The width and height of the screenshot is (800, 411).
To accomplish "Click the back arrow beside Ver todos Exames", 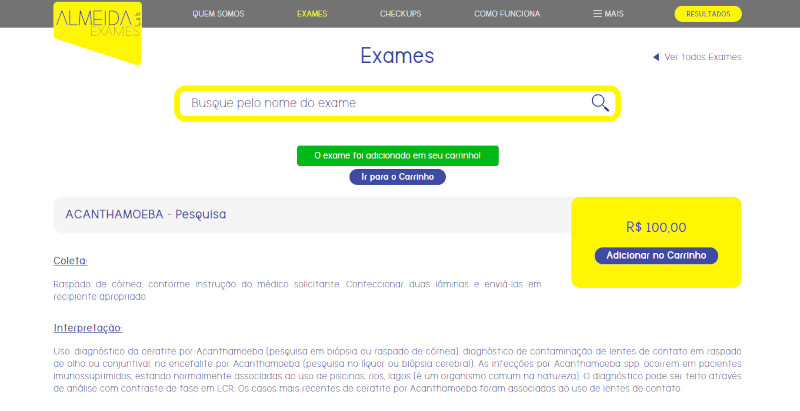I will click(x=656, y=57).
